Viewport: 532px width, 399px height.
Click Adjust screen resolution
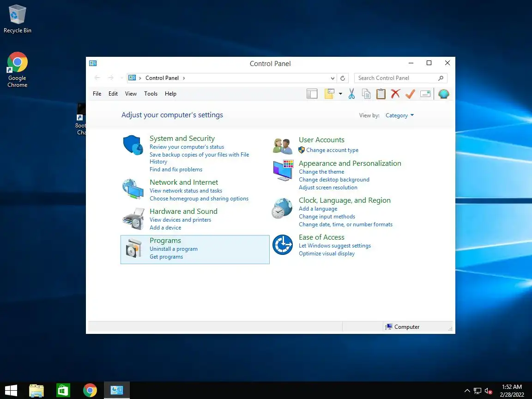(328, 187)
